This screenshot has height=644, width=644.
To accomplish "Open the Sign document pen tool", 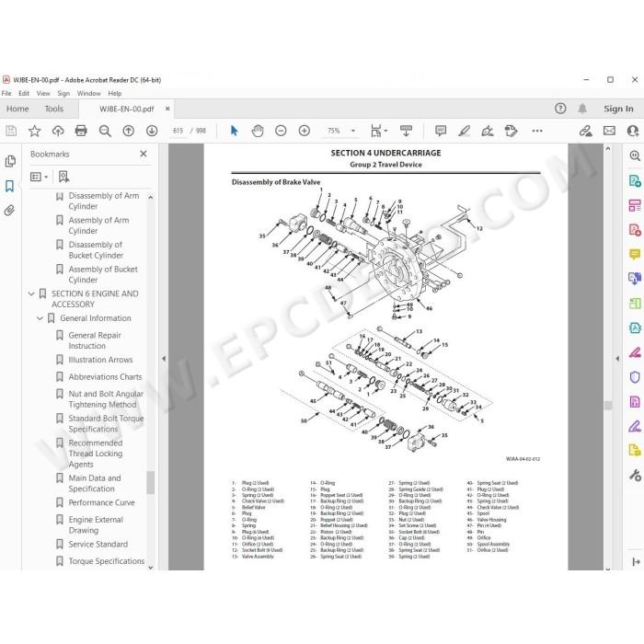I will pyautogui.click(x=488, y=131).
